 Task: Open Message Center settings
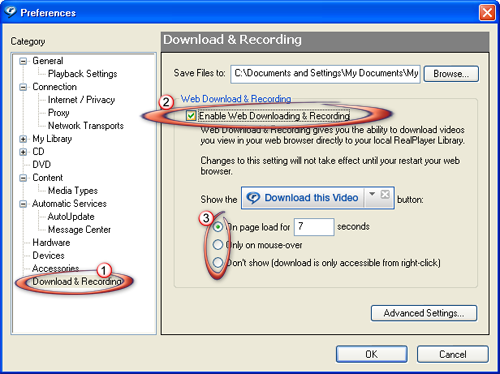79,230
